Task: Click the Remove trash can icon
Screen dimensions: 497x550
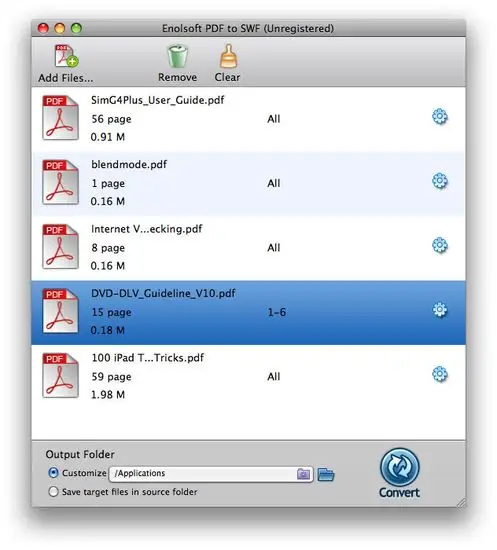Action: click(x=177, y=56)
